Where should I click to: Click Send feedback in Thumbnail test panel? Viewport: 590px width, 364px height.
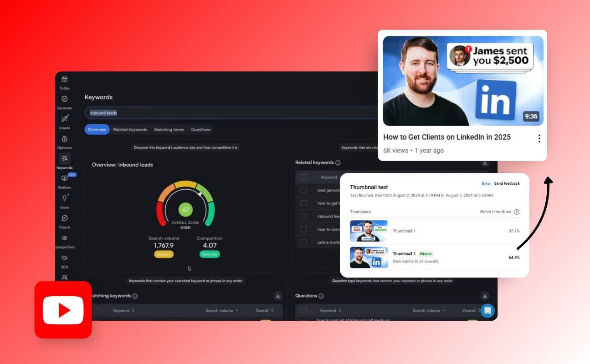coord(507,184)
